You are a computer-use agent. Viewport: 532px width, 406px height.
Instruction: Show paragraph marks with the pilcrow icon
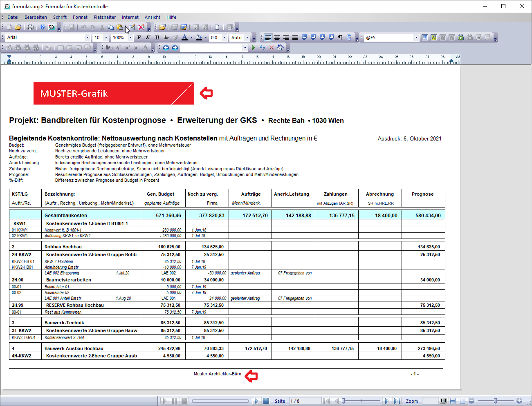(x=340, y=38)
